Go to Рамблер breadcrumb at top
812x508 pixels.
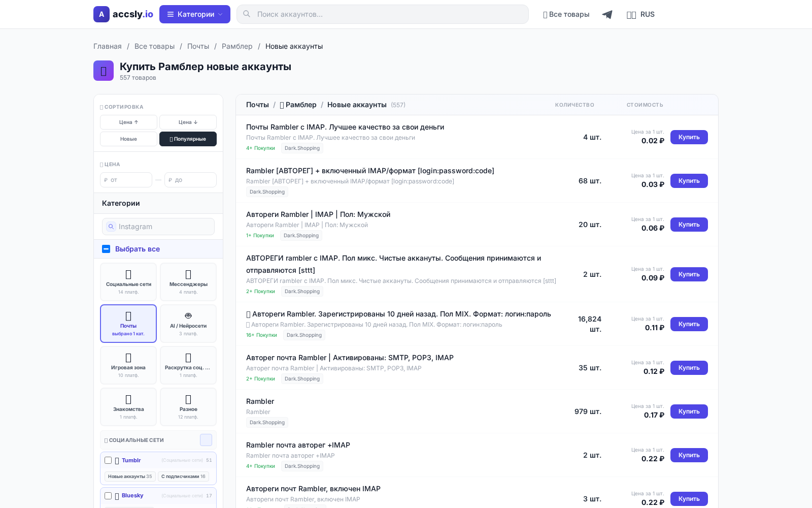tap(237, 46)
